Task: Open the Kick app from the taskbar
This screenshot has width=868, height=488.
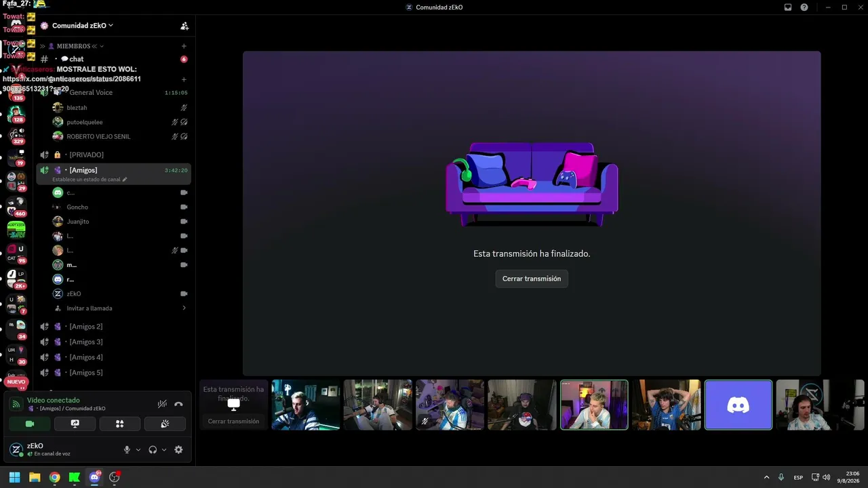Action: point(75,477)
